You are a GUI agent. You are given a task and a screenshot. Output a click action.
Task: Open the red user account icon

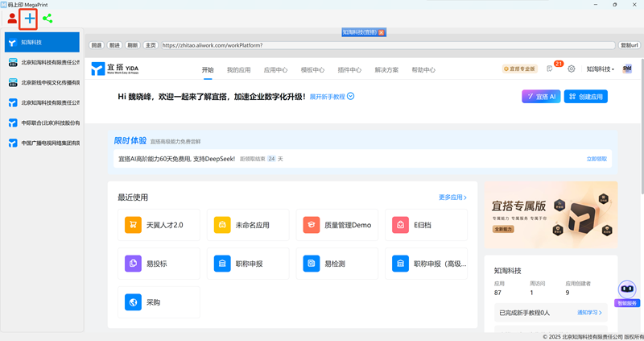(12, 18)
